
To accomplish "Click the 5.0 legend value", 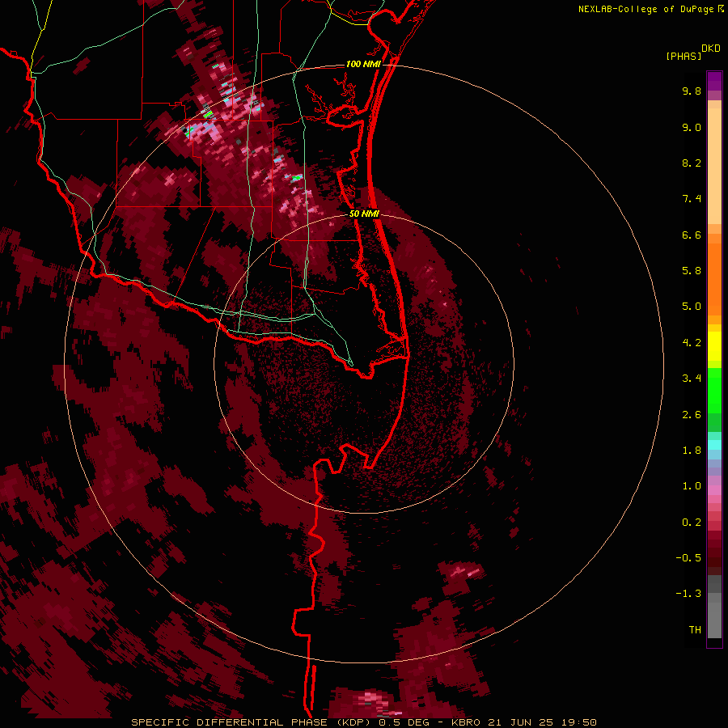I will (x=692, y=307).
